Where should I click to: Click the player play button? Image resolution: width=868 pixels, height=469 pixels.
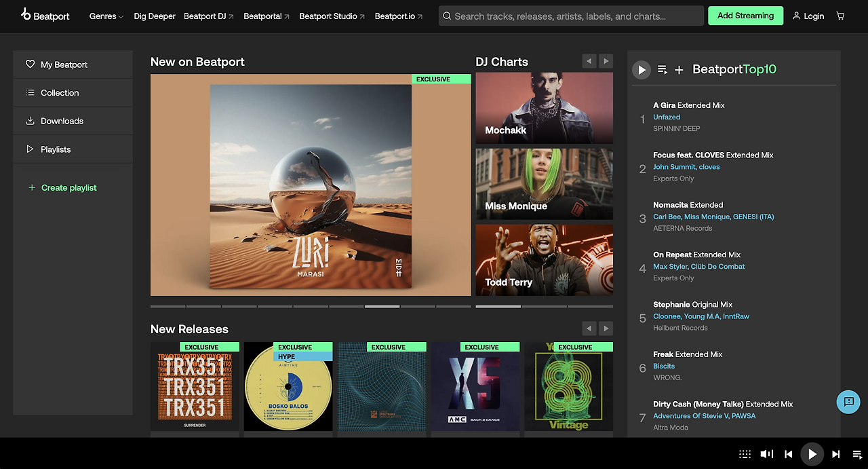click(812, 454)
